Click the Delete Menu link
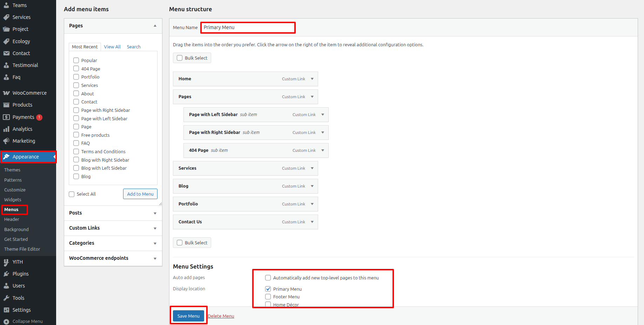644x325 pixels. pyautogui.click(x=221, y=316)
